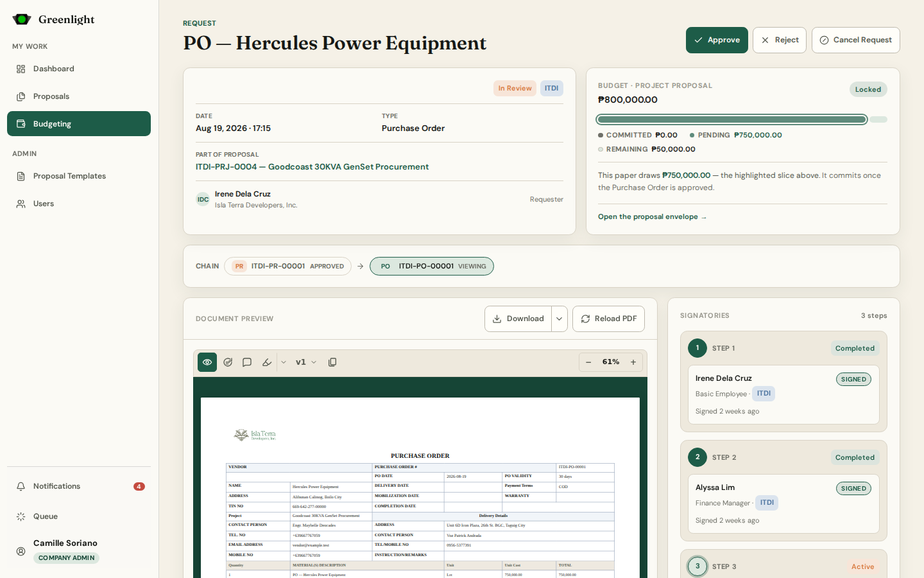Click the copy pages icon in PDF toolbar

332,362
